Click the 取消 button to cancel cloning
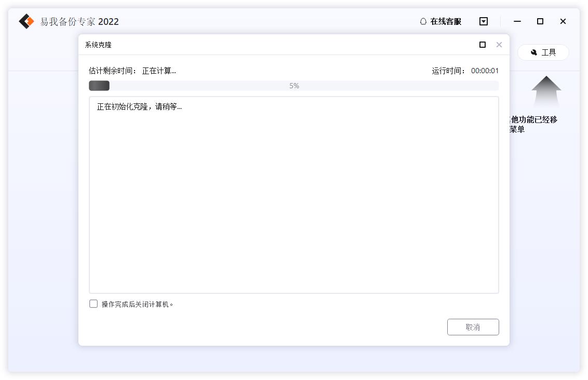The image size is (588, 380). (x=473, y=327)
